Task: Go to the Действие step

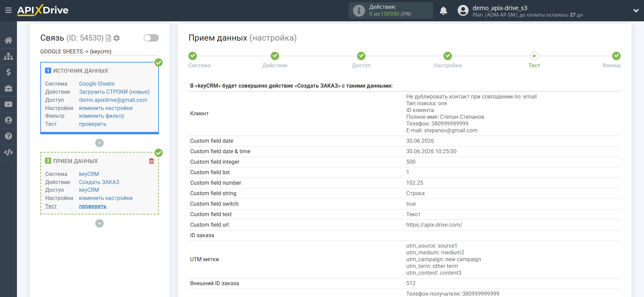Action: tap(275, 60)
